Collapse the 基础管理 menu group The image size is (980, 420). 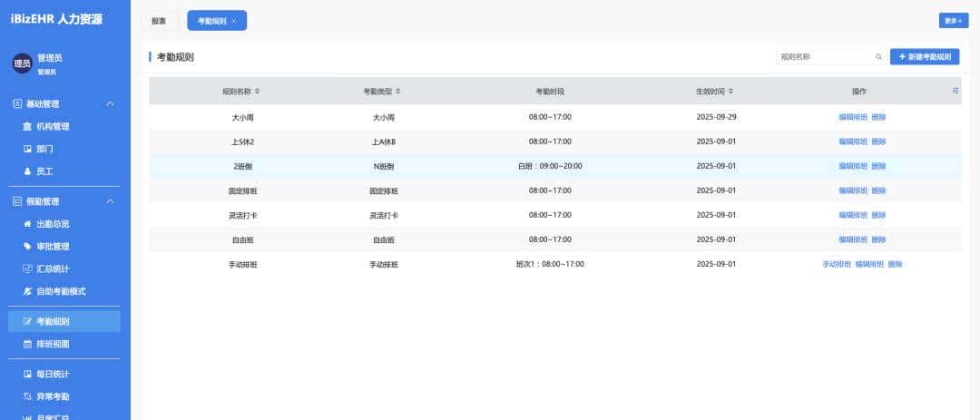coord(110,104)
